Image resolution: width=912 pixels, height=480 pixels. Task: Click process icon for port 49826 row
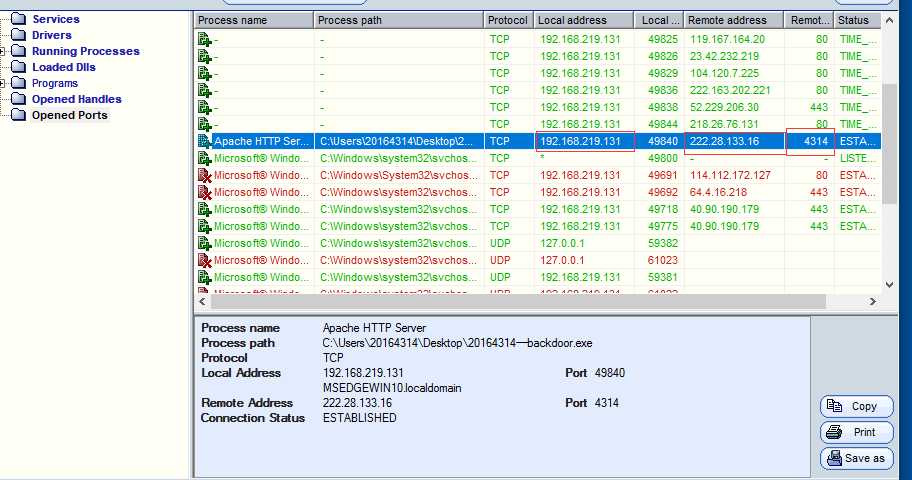pyautogui.click(x=204, y=56)
